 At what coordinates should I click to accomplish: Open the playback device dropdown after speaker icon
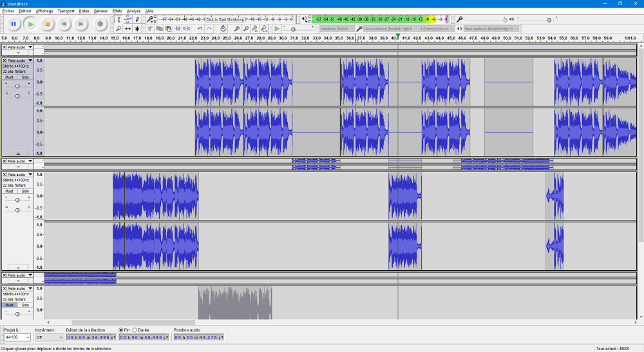[491, 29]
